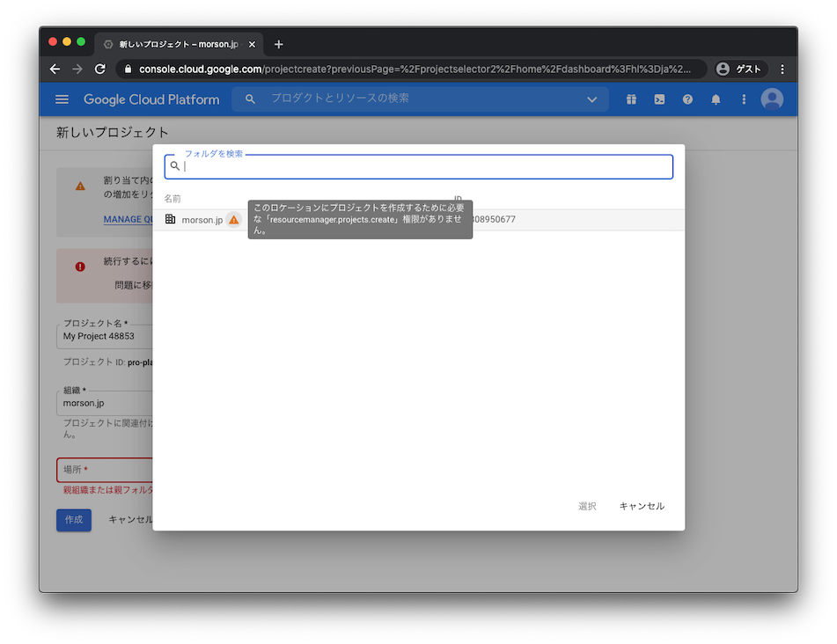Click the warning triangle beside morson.jp
The width and height of the screenshot is (837, 644).
coord(233,219)
